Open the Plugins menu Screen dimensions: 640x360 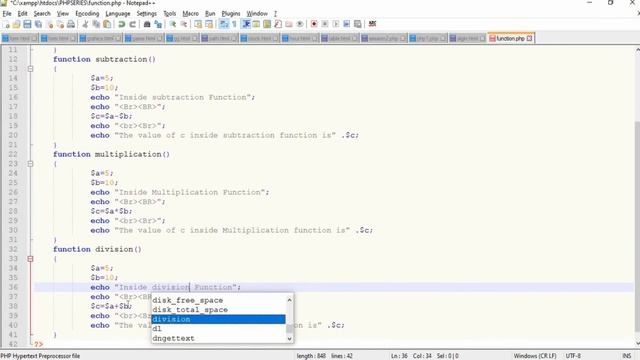pyautogui.click(x=231, y=13)
